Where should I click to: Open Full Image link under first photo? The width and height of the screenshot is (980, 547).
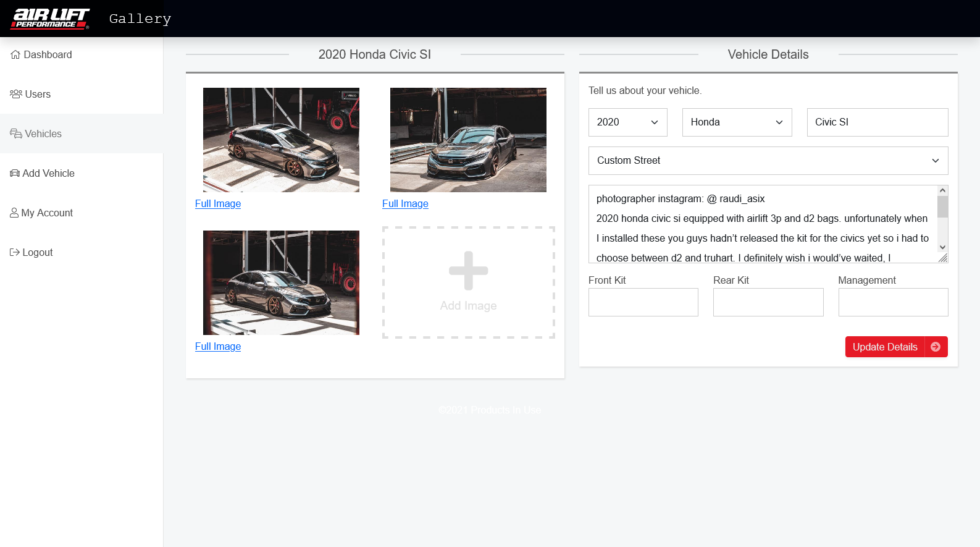[x=218, y=203]
